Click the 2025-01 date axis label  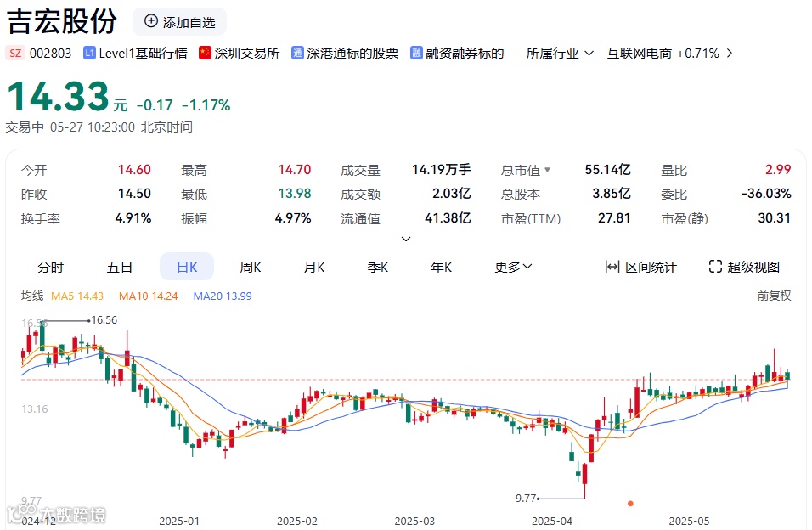(178, 521)
